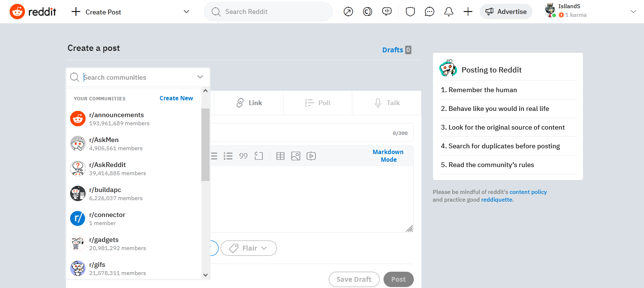The image size is (644, 288).
Task: Click the r/gifs community avatar
Action: [78, 268]
